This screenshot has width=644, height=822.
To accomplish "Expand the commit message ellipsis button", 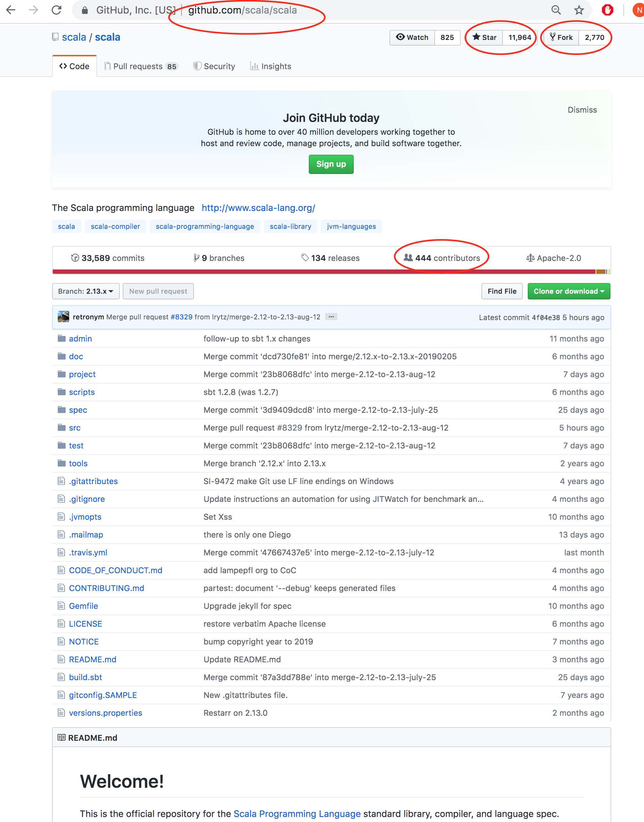I will 331,317.
